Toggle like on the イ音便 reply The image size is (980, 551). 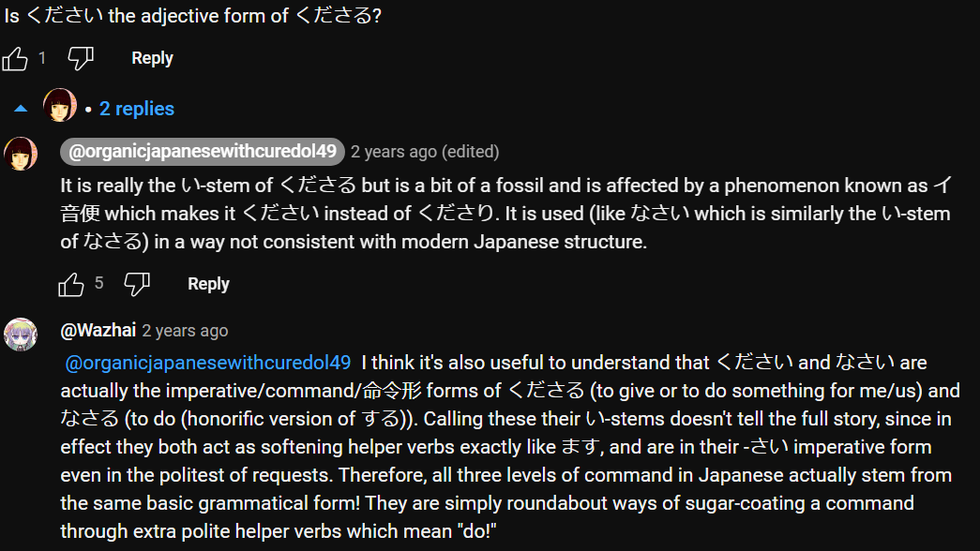coord(71,284)
